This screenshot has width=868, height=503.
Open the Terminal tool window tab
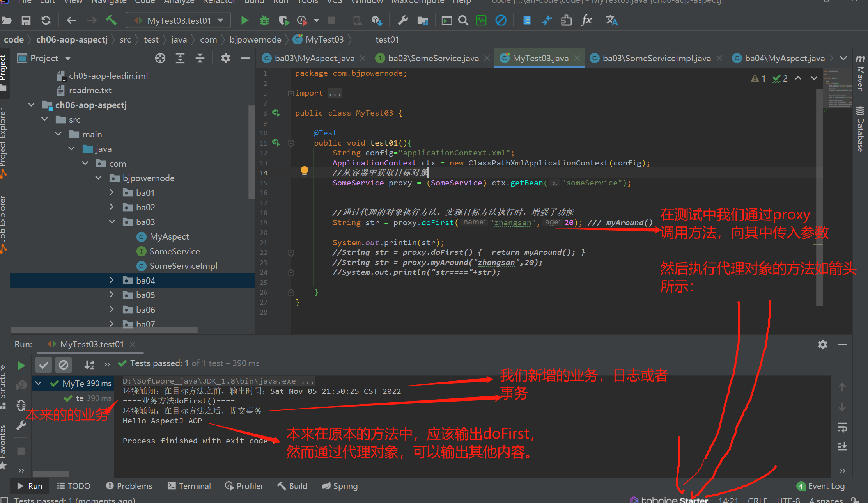[189, 486]
